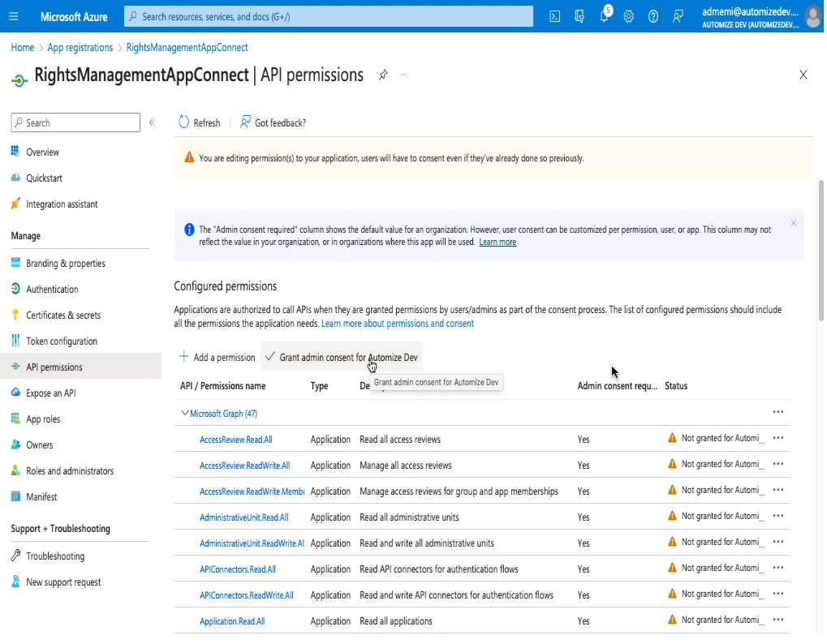Pin the API permissions blade
827x644 pixels.
pos(383,75)
